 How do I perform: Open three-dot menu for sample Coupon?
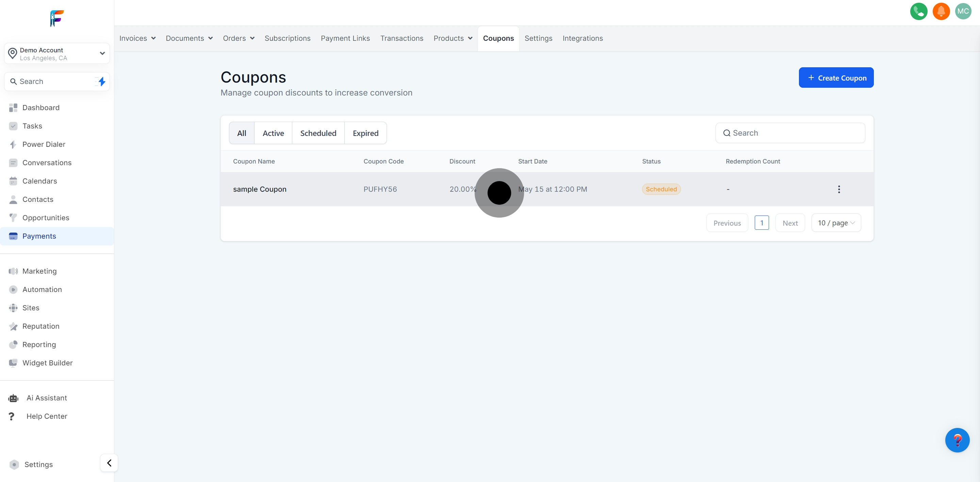839,189
